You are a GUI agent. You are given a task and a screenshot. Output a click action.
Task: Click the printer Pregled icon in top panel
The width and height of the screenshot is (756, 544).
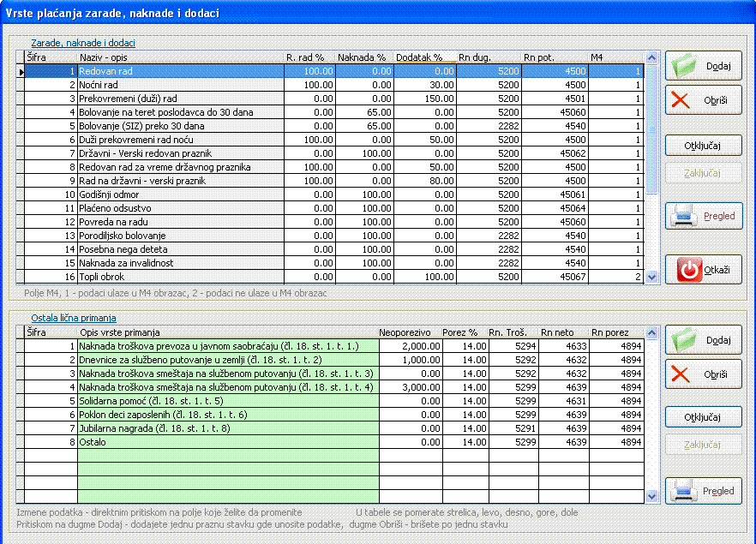coord(685,216)
